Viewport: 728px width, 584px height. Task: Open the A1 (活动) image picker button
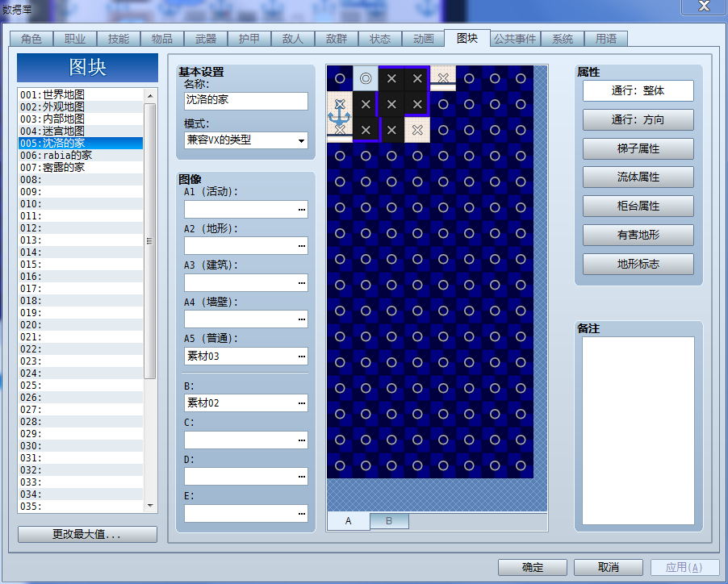(302, 210)
